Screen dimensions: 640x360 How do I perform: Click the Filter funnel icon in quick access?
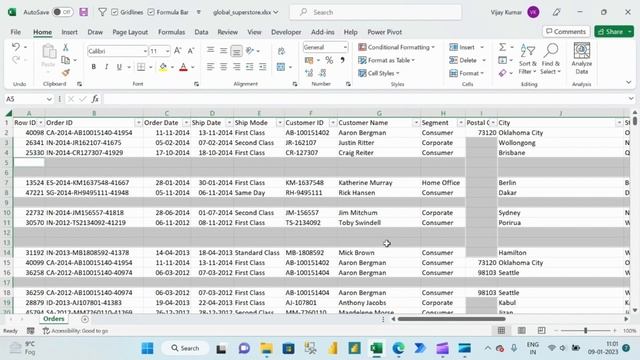102,12
